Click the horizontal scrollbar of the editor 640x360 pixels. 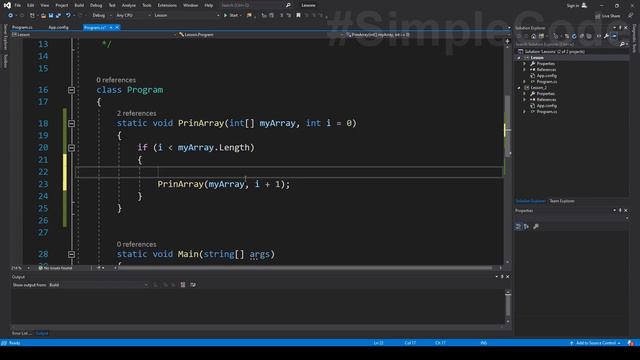(x=305, y=268)
